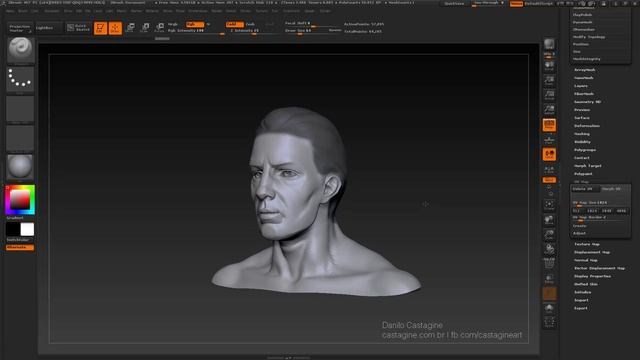
Task: Click the Solo mode icon
Action: (549, 308)
